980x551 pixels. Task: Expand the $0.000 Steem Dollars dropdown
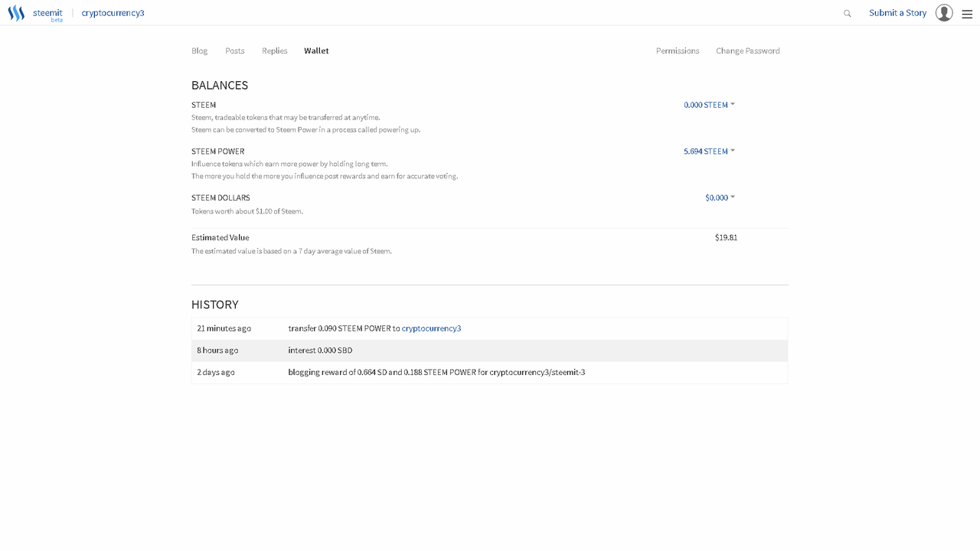720,197
